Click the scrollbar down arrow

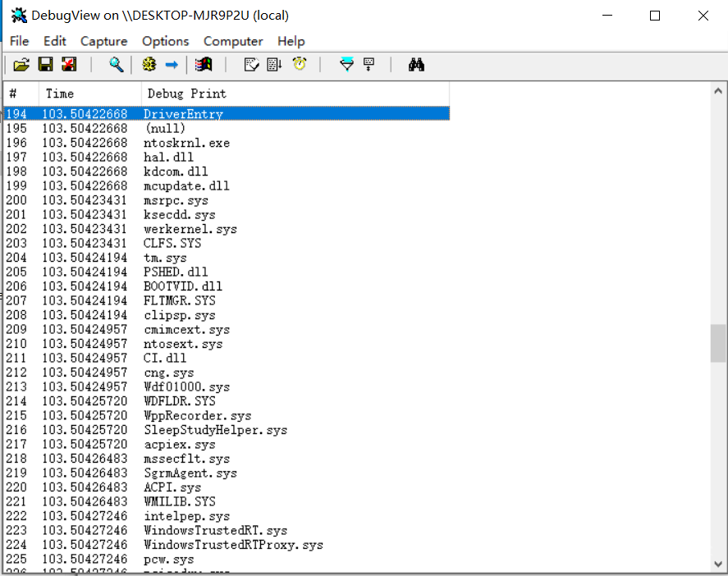pos(718,565)
